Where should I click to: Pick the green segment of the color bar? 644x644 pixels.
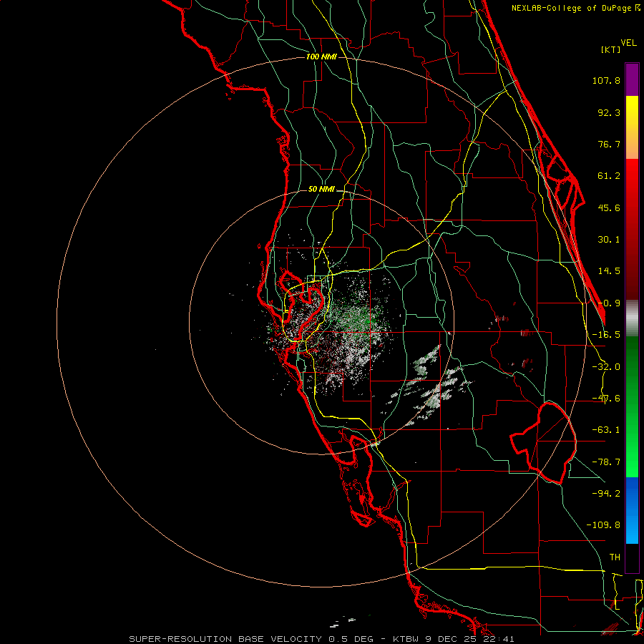pos(632,406)
